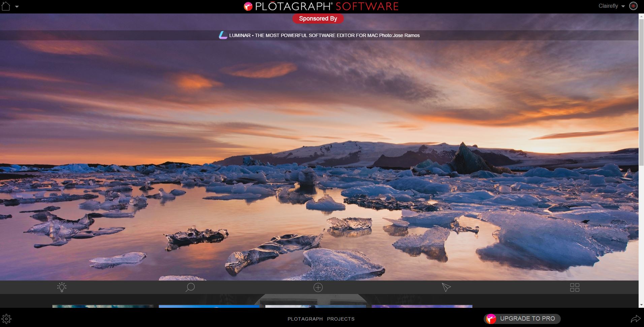Click the plus circle add icon

click(x=318, y=287)
